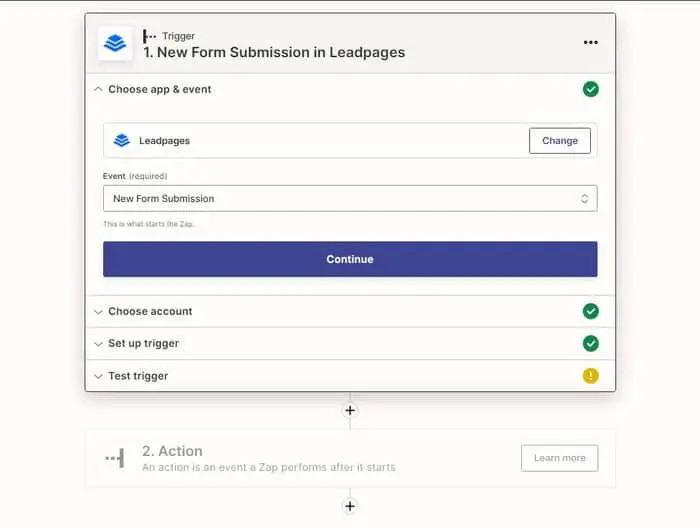Open the Event dropdown showing New Form Submission

point(350,199)
